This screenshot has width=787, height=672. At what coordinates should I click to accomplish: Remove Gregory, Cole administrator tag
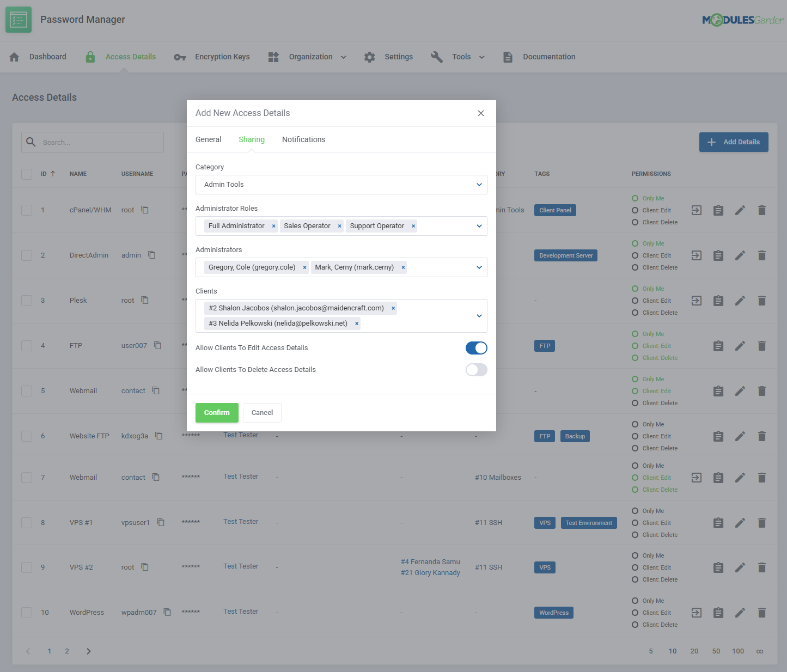[304, 267]
